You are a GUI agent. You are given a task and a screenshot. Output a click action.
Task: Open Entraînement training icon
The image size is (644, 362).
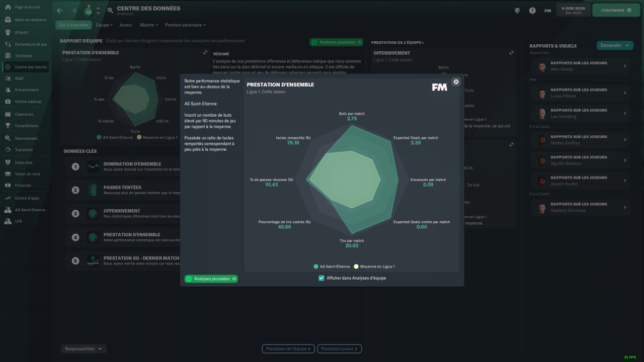(x=8, y=90)
